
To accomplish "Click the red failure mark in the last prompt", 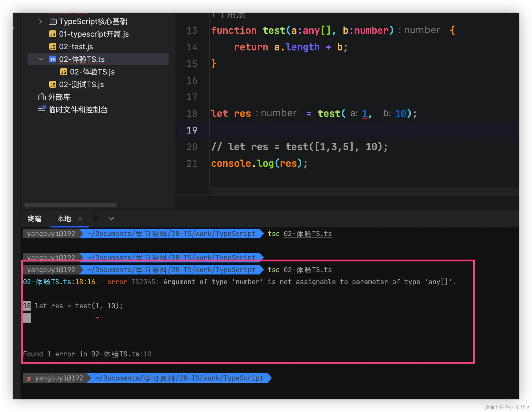I will click(29, 378).
